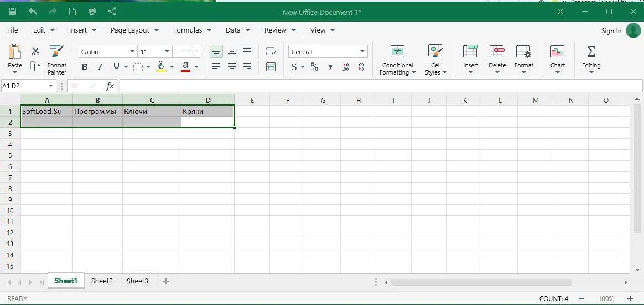Image resolution: width=644 pixels, height=305 pixels.
Task: Open the General number format dropdown
Action: pyautogui.click(x=362, y=51)
